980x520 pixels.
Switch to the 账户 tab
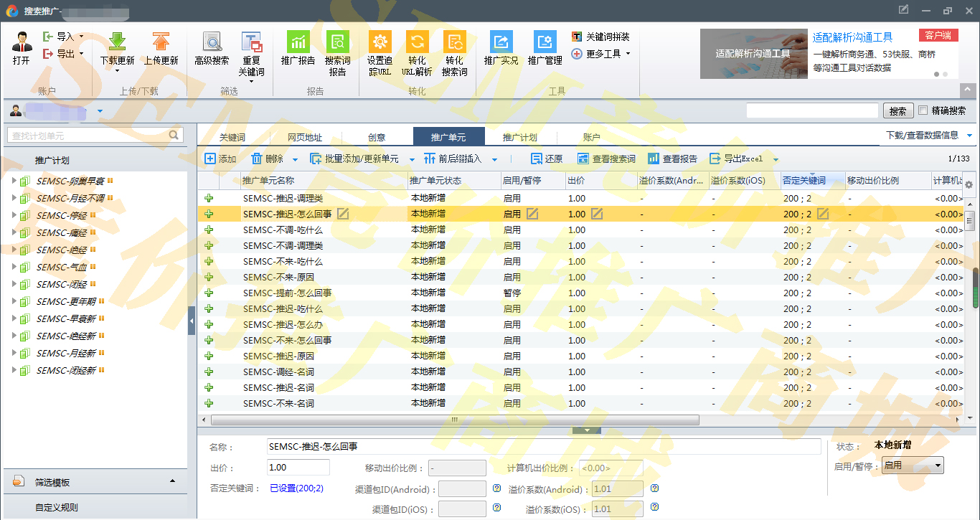(x=592, y=137)
